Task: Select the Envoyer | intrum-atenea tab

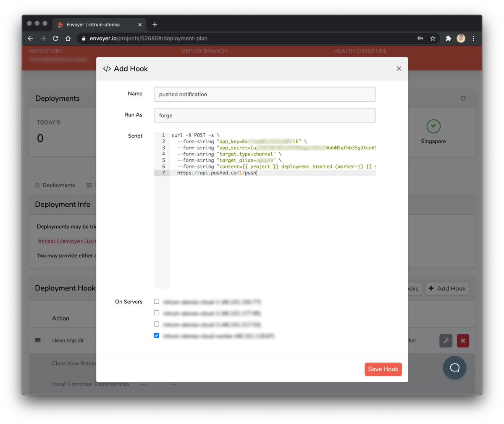Action: pyautogui.click(x=99, y=24)
